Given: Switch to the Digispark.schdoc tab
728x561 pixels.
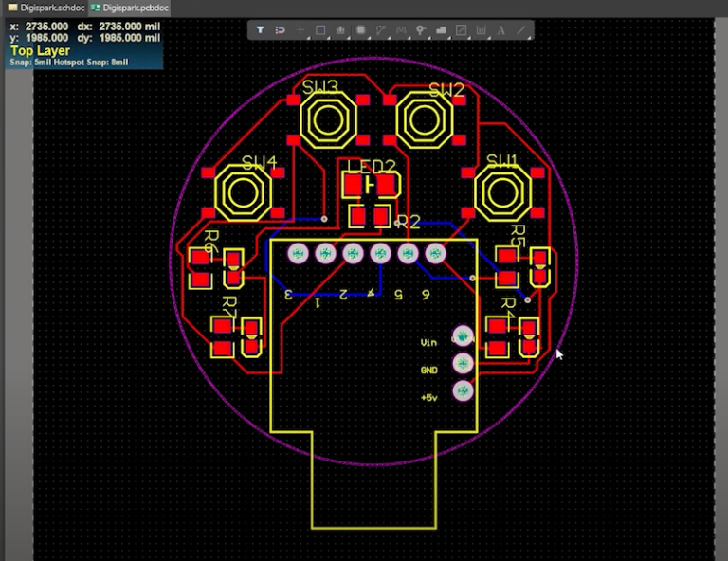Looking at the screenshot, I should (x=45, y=7).
